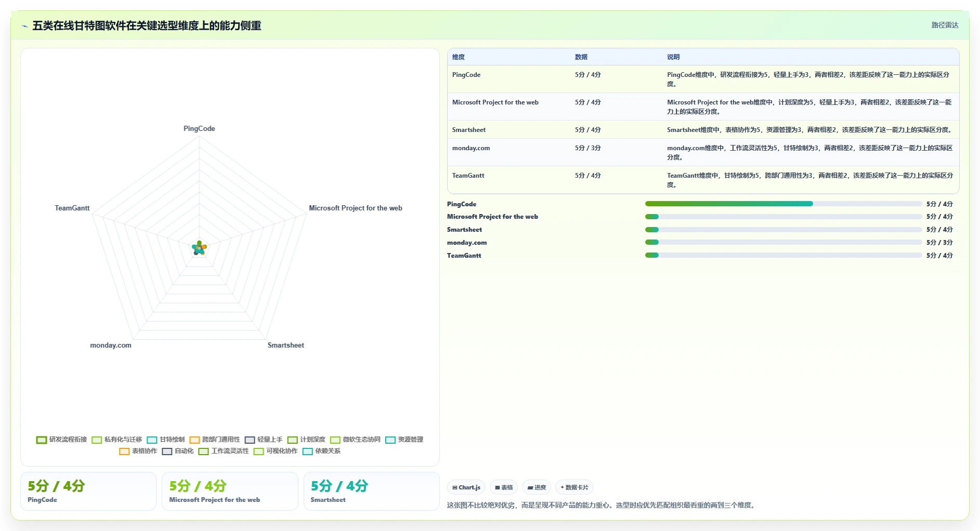Click the 数据 column header

pyautogui.click(x=581, y=57)
